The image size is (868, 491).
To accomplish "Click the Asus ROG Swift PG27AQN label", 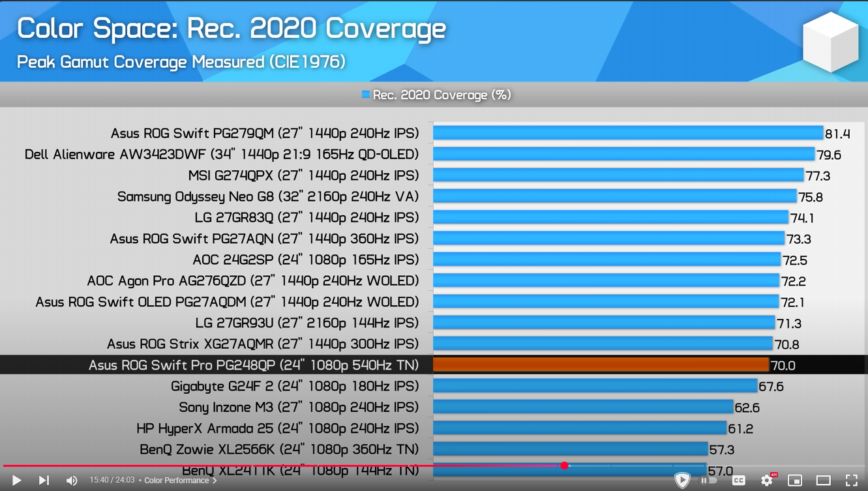I will pyautogui.click(x=264, y=239).
